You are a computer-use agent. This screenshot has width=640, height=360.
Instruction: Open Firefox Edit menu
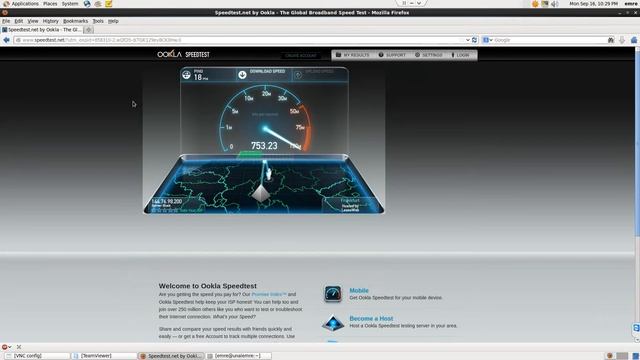coord(19,21)
